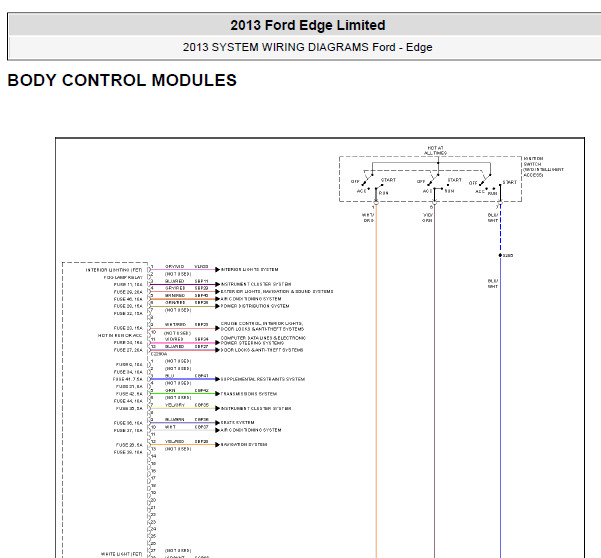Click the 'POWER DISTRIBUTION SYSTEM' label

tap(255, 306)
